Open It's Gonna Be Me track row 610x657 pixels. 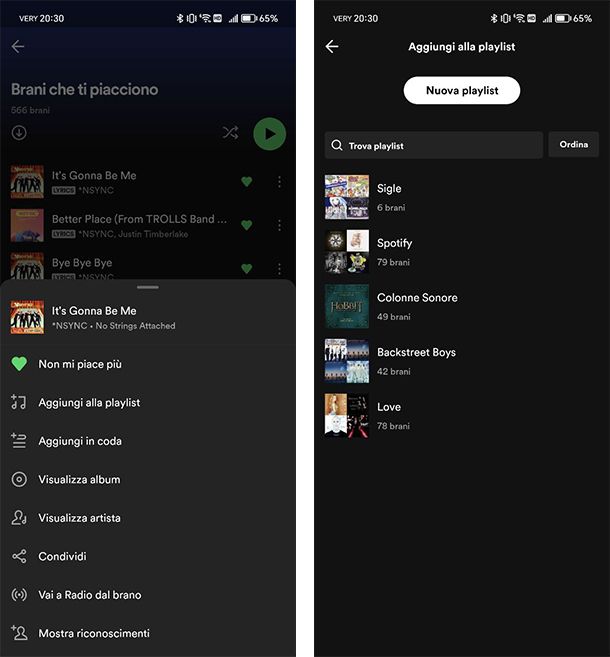[147, 182]
